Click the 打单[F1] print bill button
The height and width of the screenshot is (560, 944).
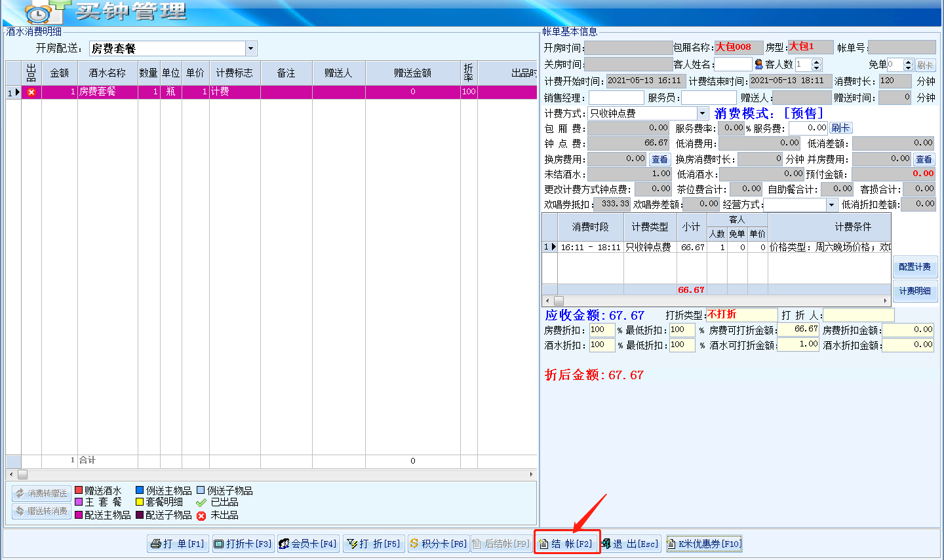click(177, 544)
